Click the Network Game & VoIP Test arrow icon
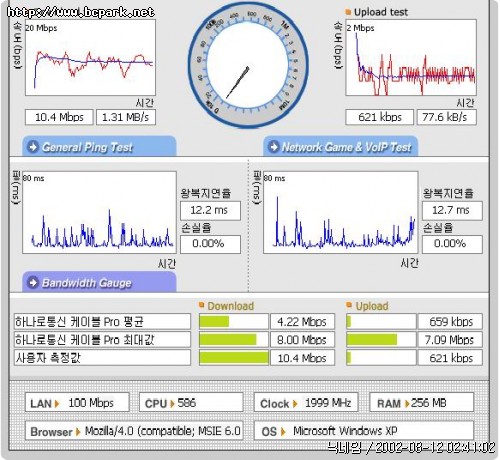500x460 pixels. click(274, 147)
